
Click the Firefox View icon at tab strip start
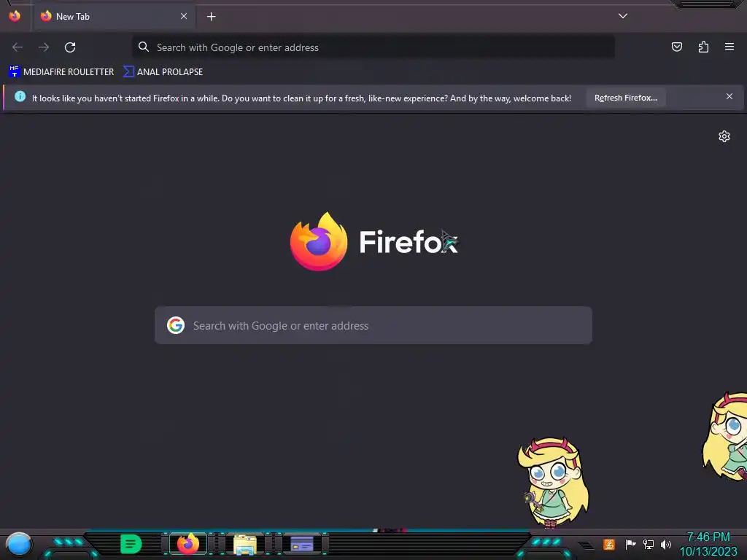click(15, 16)
